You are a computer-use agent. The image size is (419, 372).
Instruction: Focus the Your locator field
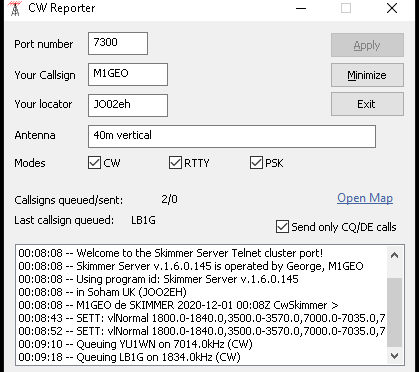(x=128, y=105)
